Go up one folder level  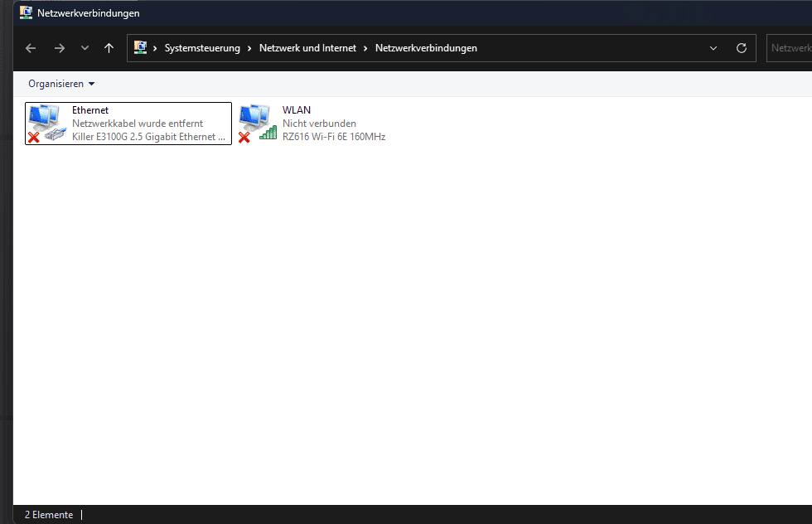pos(109,48)
